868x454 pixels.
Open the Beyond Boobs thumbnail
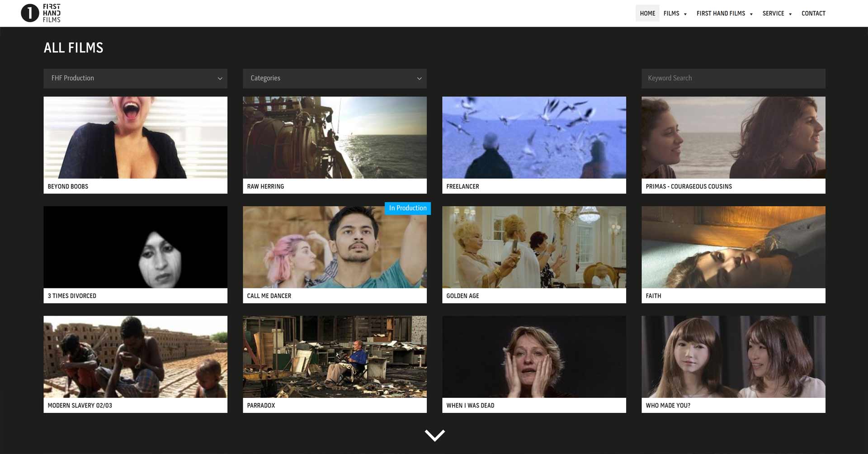[x=135, y=137]
